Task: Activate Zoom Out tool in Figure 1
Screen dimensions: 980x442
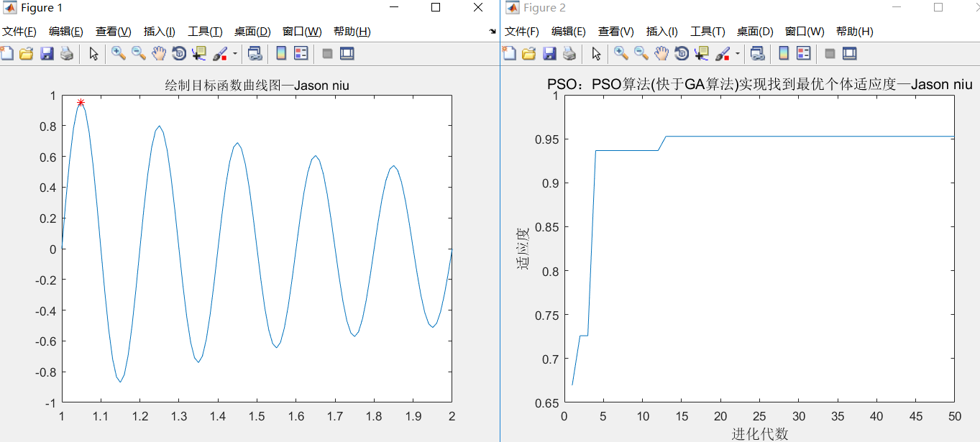Action: (x=139, y=53)
